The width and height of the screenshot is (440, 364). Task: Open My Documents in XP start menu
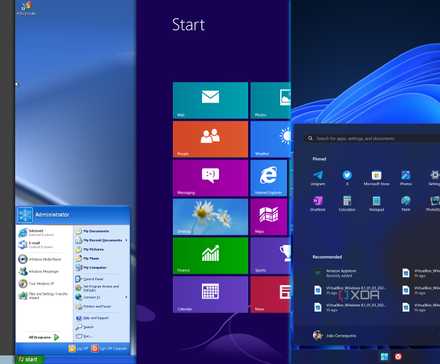click(92, 231)
